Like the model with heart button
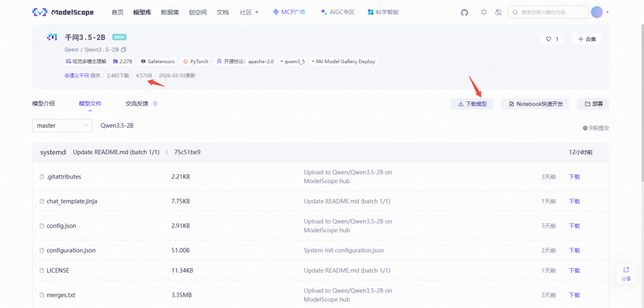 (x=552, y=39)
